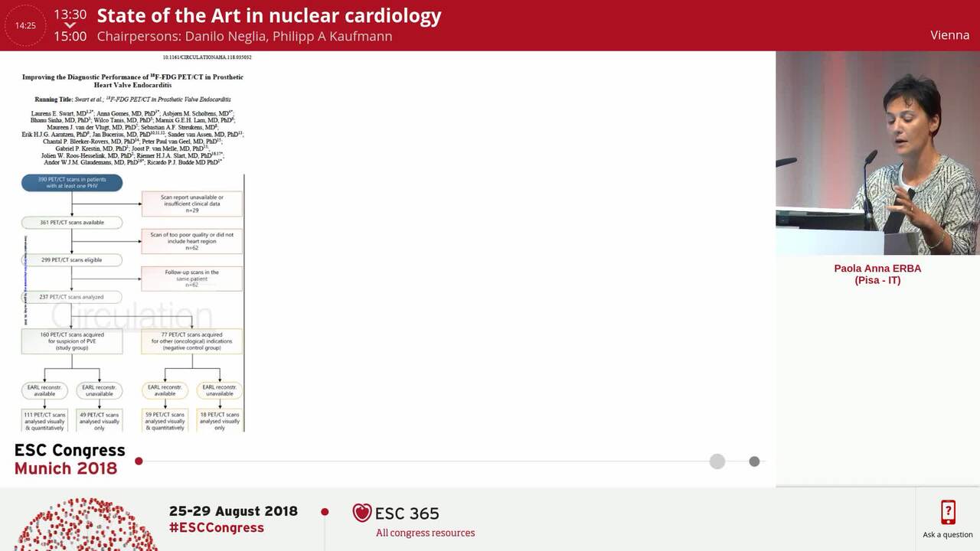Viewport: 980px width, 551px height.
Task: Open the ESC 365 heart logo
Action: point(362,513)
